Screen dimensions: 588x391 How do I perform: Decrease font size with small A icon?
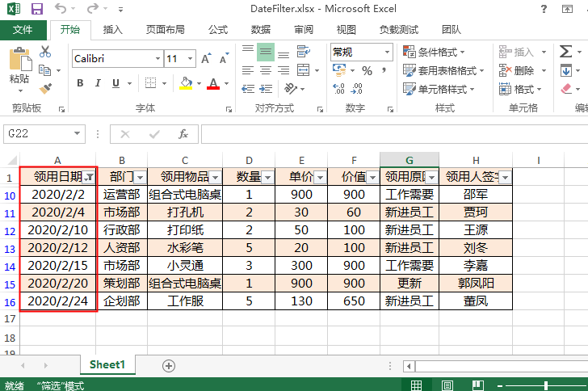click(225, 58)
